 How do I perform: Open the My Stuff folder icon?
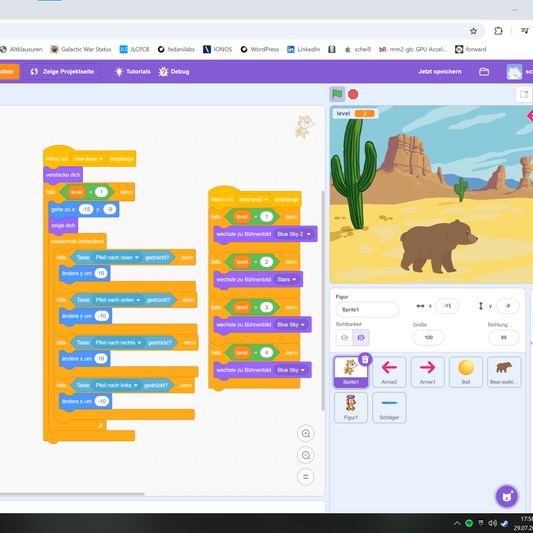coord(484,72)
